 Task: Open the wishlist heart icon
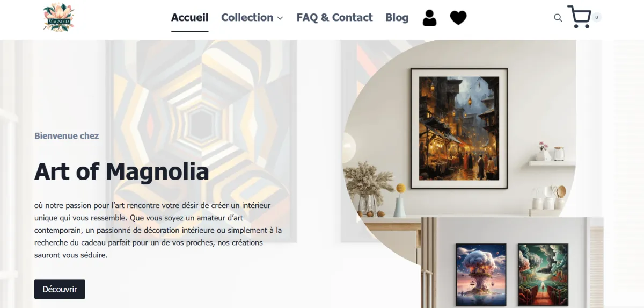458,18
